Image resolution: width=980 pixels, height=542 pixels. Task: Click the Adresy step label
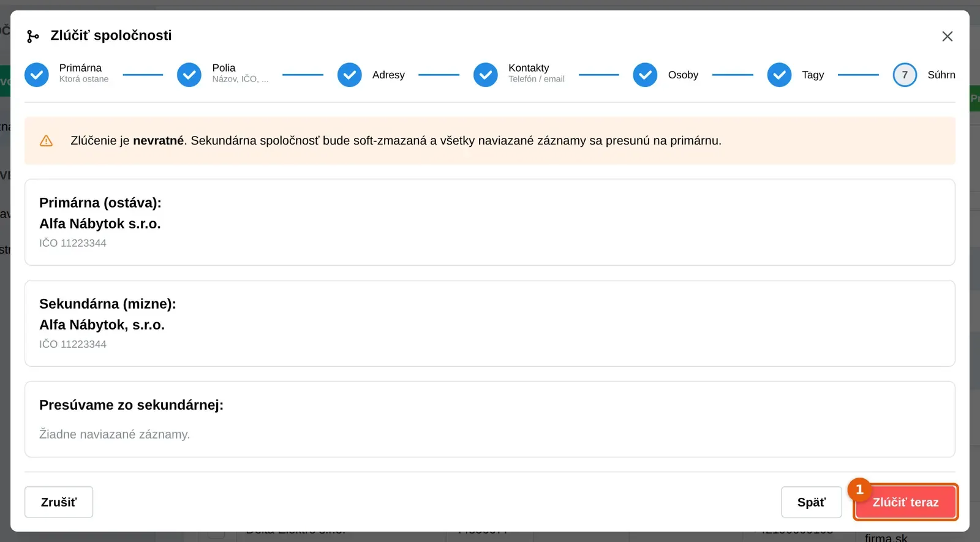(x=388, y=75)
